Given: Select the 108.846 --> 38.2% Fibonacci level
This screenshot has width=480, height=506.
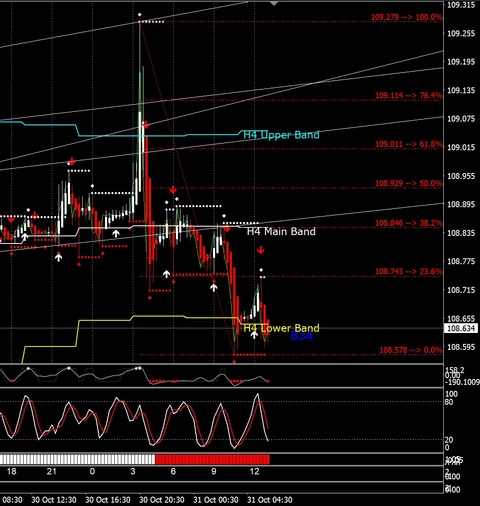Looking at the screenshot, I should click(409, 223).
